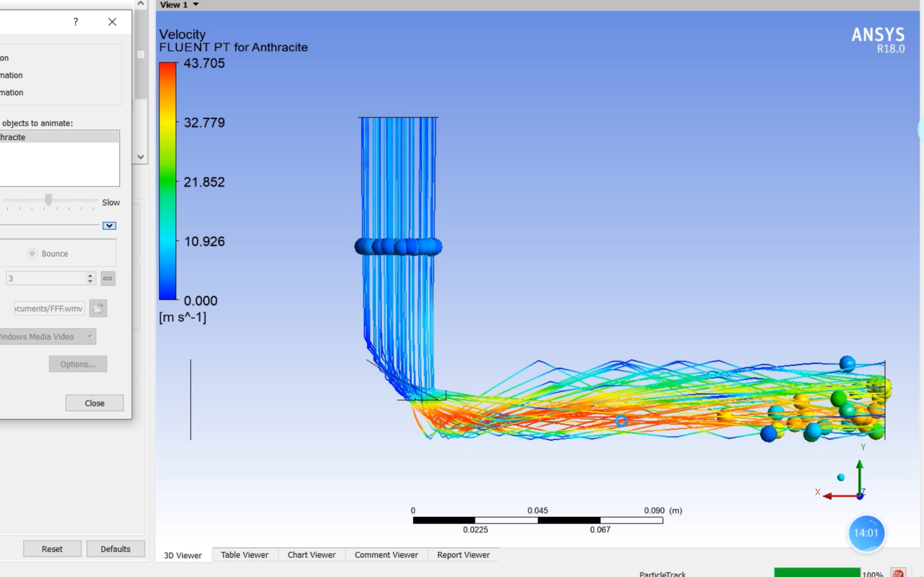Image resolution: width=924 pixels, height=577 pixels.
Task: Drag the animation speed slider
Action: 49,199
